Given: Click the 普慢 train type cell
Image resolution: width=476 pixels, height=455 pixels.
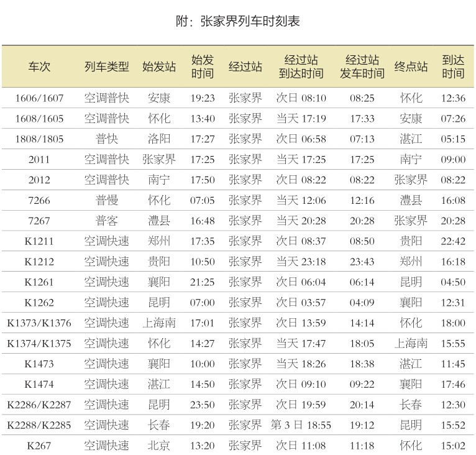Looking at the screenshot, I should (x=107, y=201).
